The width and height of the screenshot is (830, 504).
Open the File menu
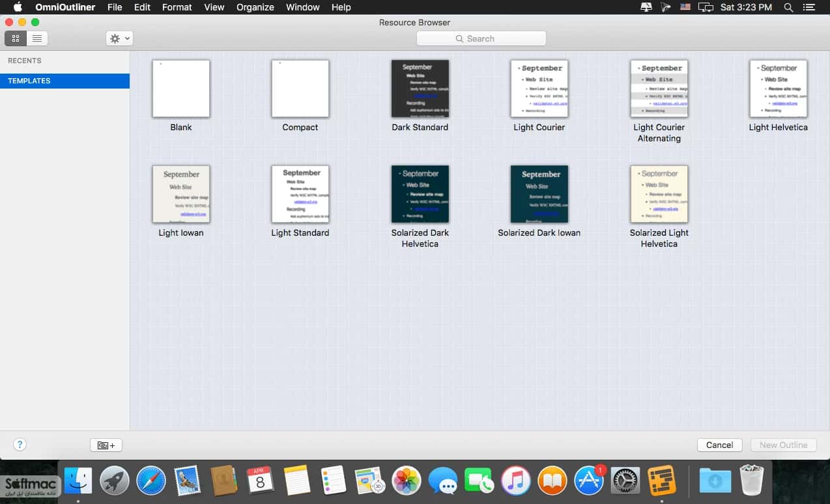coord(115,7)
